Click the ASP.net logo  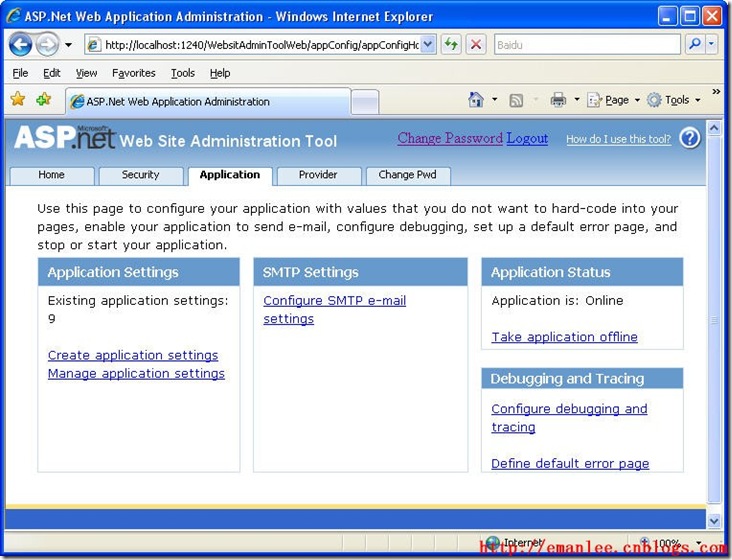65,138
